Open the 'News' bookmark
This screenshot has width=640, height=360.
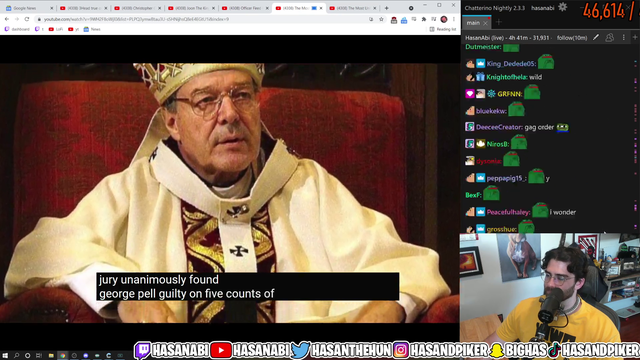click(92, 29)
